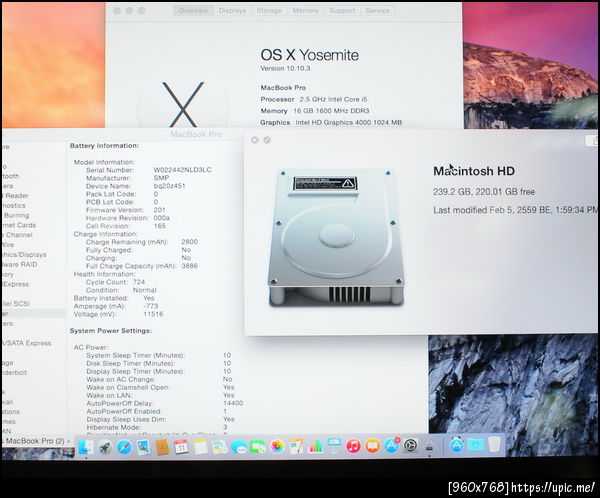Open Applications folder stack in Dock
Viewport: 600px width, 498px height.
click(456, 446)
